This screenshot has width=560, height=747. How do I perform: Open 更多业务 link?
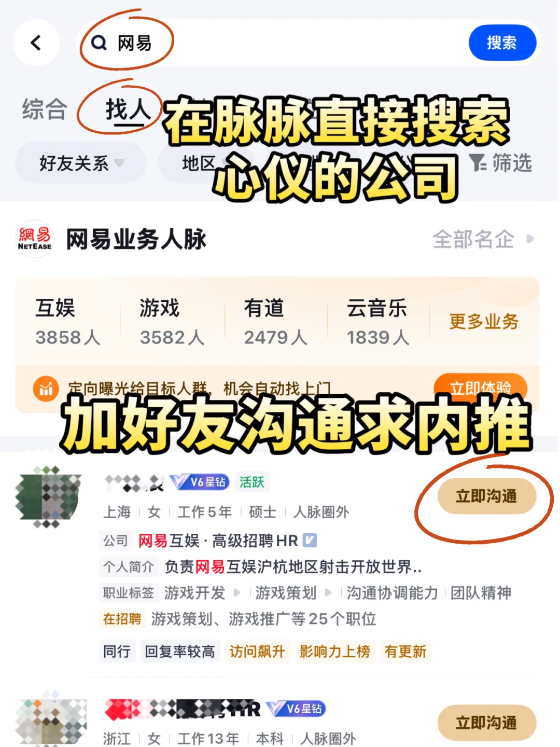[x=484, y=321]
